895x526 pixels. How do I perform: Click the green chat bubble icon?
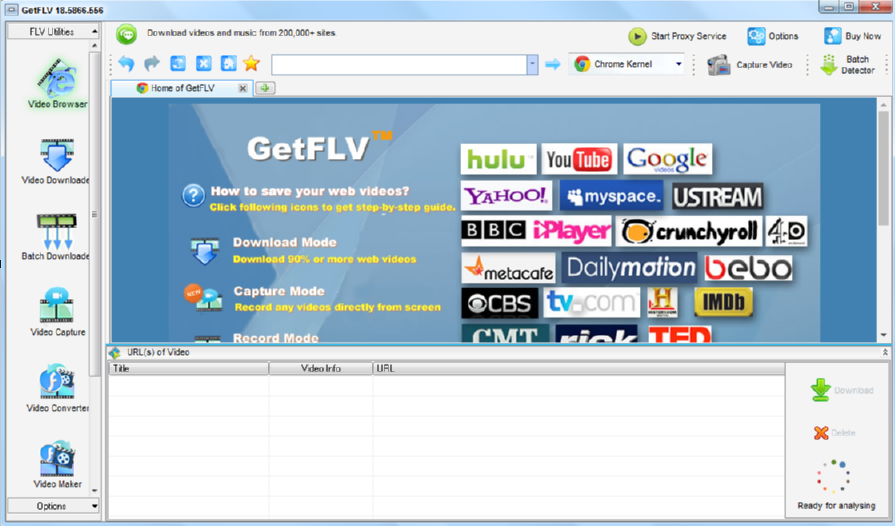coord(127,34)
